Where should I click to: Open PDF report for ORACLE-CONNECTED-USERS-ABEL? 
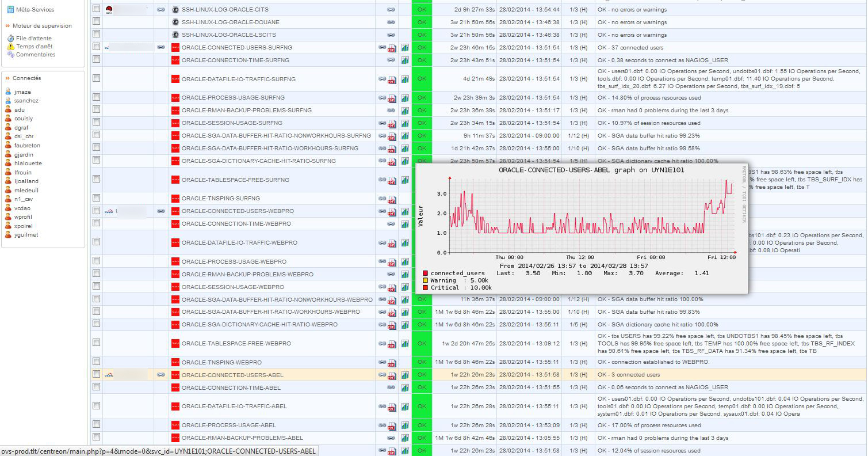coord(392,375)
